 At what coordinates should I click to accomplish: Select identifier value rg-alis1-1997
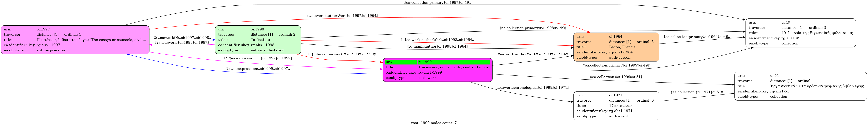[48, 45]
